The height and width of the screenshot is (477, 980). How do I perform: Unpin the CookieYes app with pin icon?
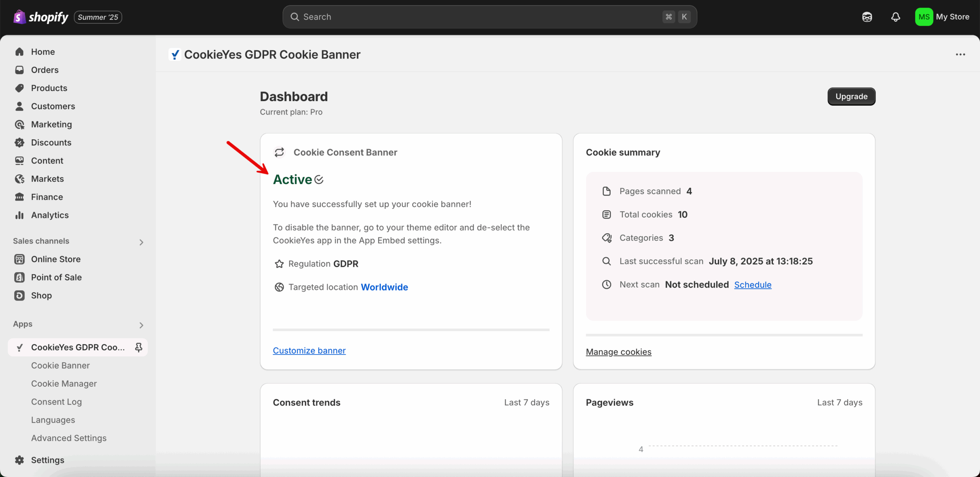pos(139,347)
